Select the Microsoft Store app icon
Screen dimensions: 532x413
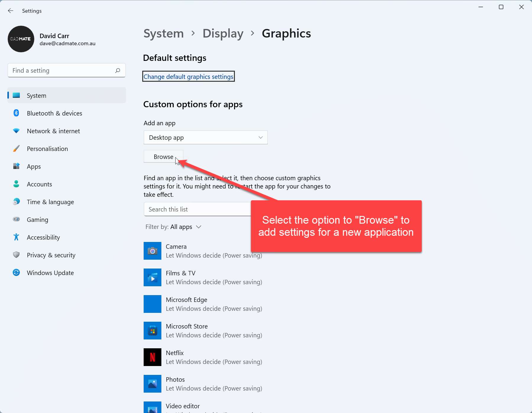[x=152, y=331]
